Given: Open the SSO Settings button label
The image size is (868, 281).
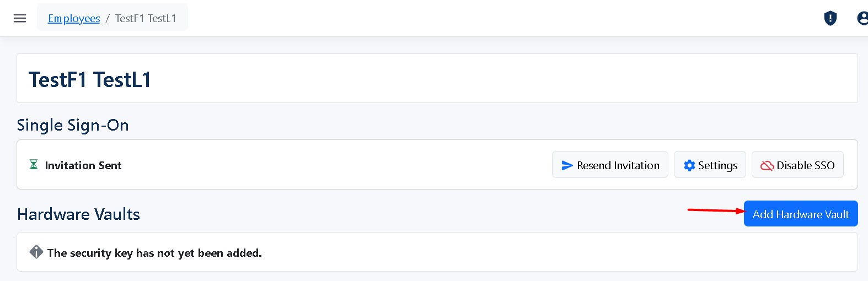Looking at the screenshot, I should 717,165.
